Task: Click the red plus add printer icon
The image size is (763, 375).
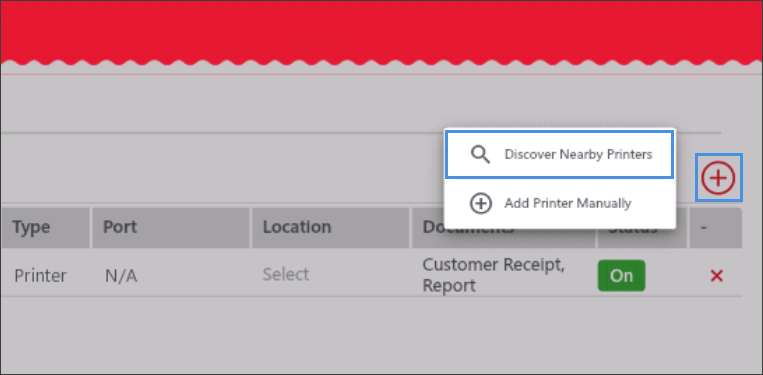Action: point(718,178)
